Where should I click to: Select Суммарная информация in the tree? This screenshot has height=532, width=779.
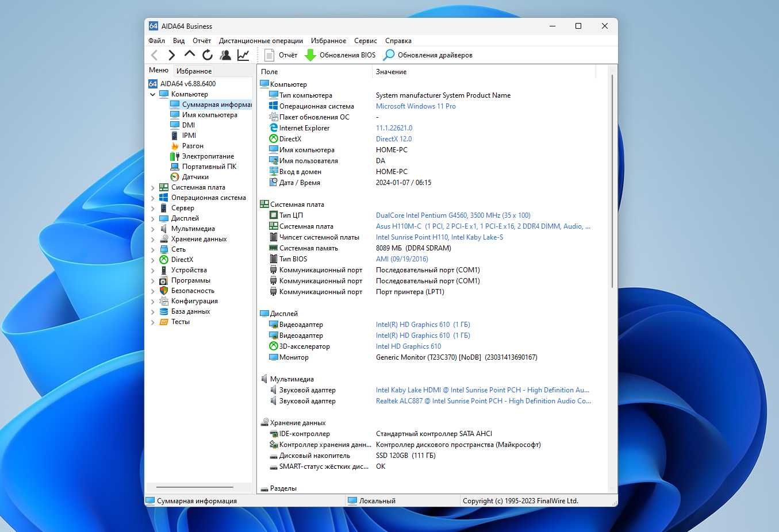point(211,105)
